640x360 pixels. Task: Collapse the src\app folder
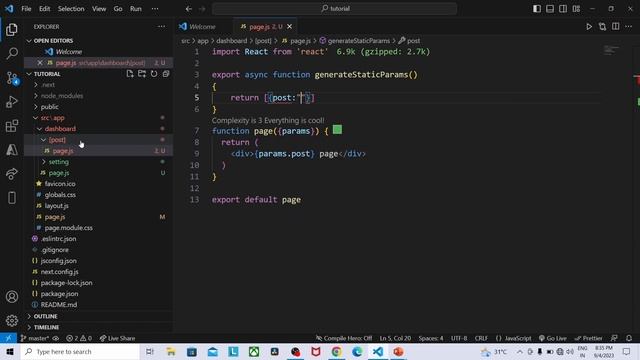(36, 118)
